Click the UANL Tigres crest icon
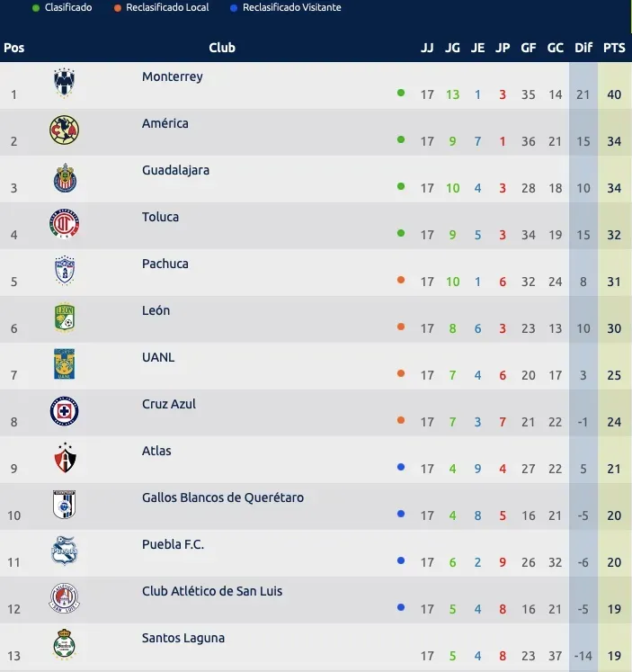This screenshot has height=672, width=632. pyautogui.click(x=65, y=364)
